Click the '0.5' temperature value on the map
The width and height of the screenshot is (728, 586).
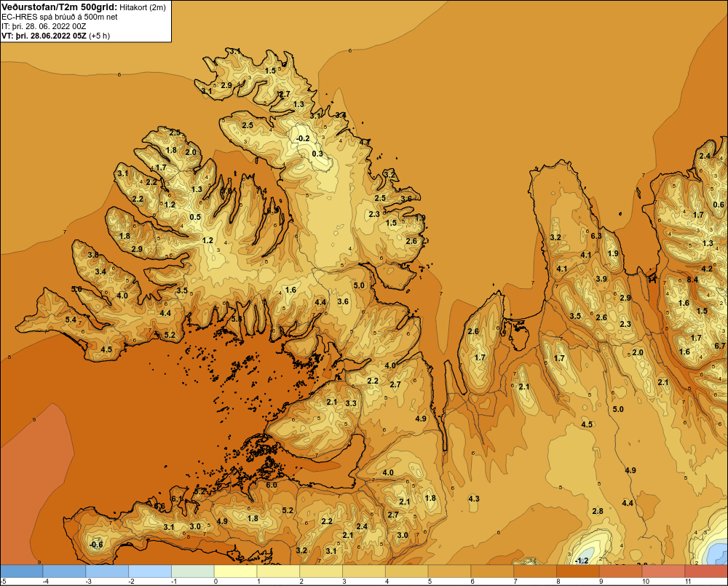195,217
